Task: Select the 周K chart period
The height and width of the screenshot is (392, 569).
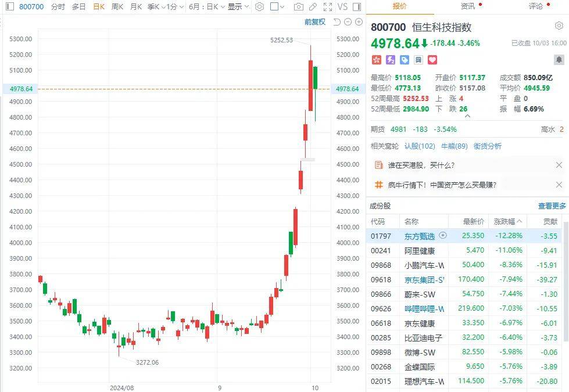Action: pos(117,7)
